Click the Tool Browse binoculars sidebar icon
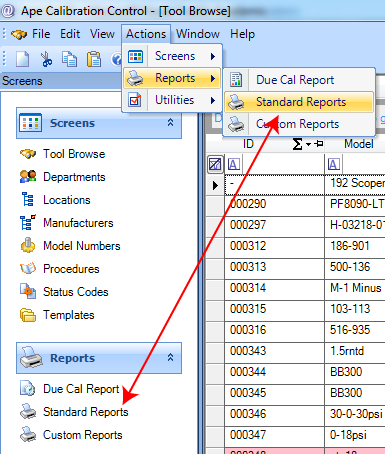 click(x=28, y=154)
